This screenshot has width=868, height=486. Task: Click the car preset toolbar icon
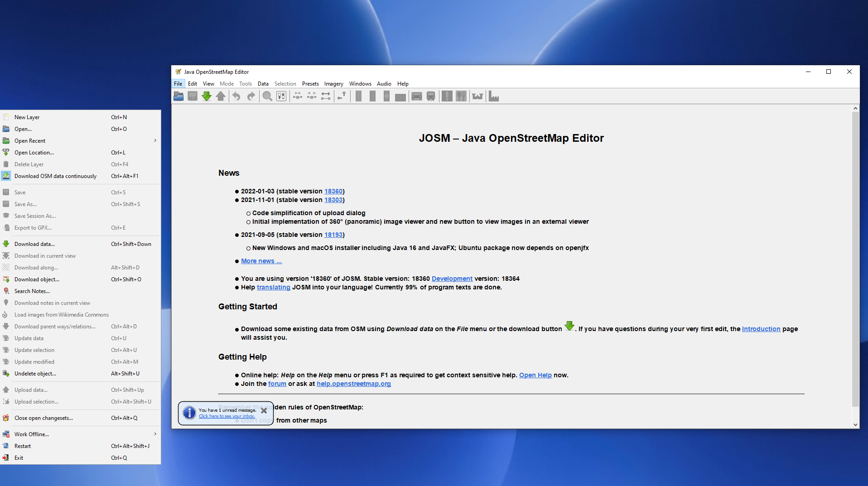coord(417,96)
